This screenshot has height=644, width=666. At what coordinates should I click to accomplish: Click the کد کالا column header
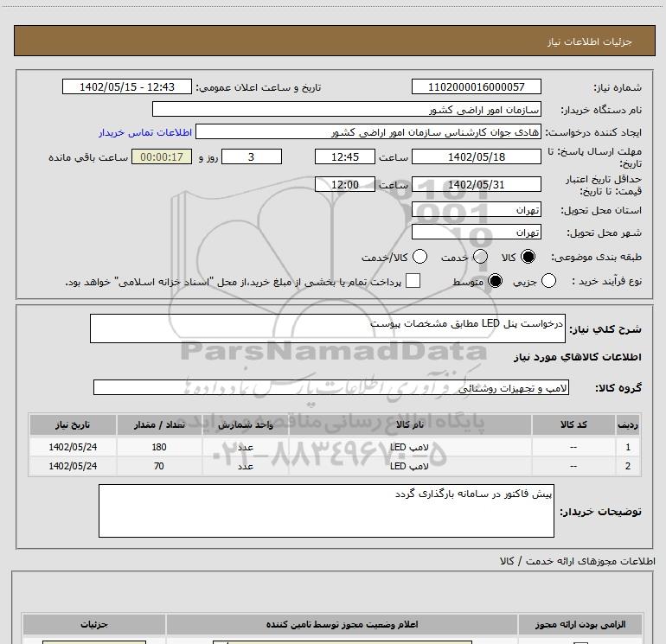point(573,425)
